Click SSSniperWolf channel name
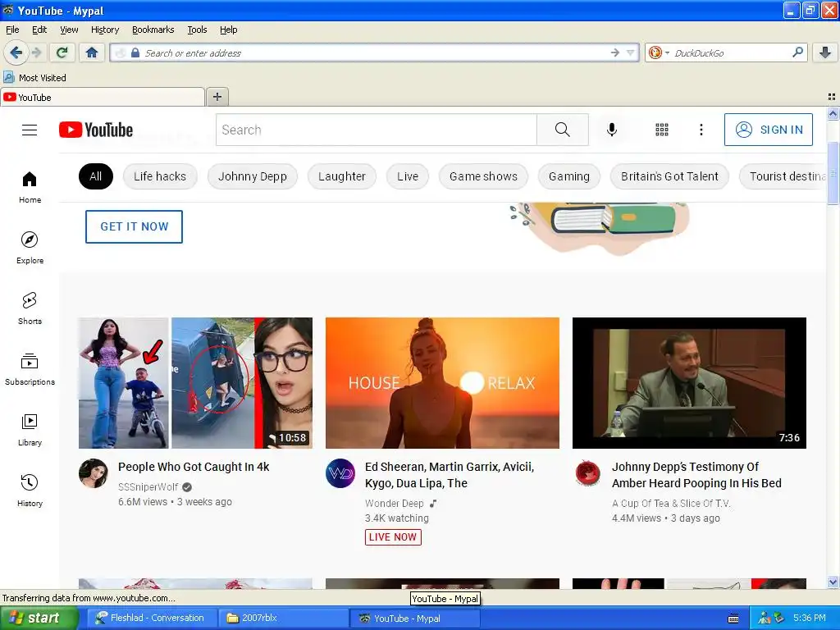Viewport: 840px width, 630px height. [x=148, y=487]
